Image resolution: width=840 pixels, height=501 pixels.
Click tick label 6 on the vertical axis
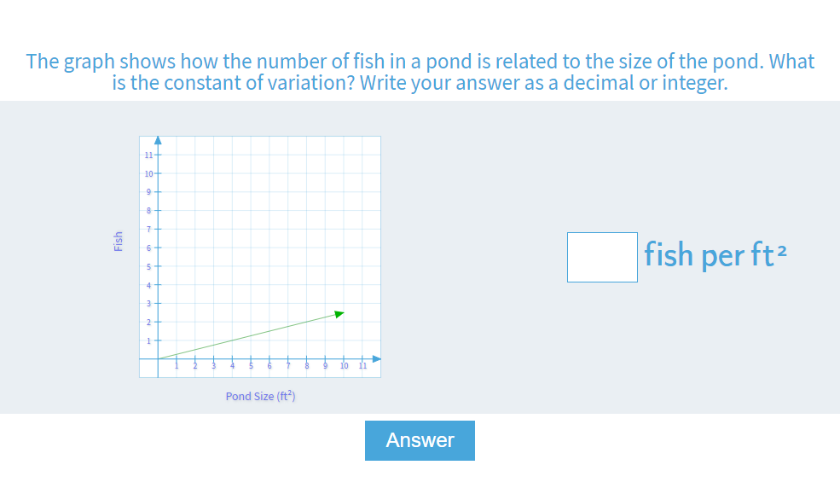coord(149,248)
